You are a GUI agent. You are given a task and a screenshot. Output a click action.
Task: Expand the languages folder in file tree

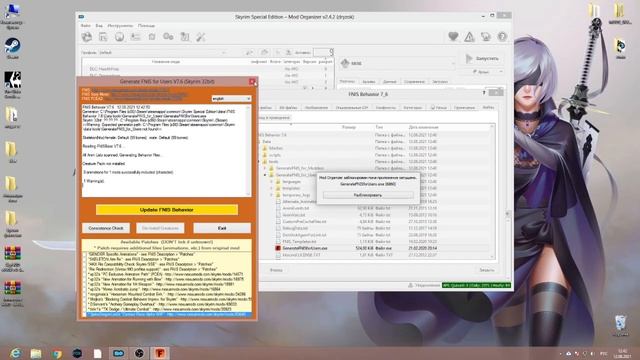271,182
